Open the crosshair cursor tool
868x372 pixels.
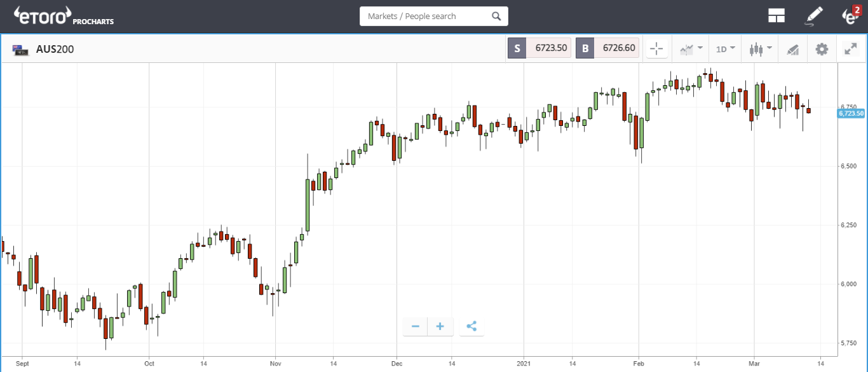pyautogui.click(x=656, y=48)
